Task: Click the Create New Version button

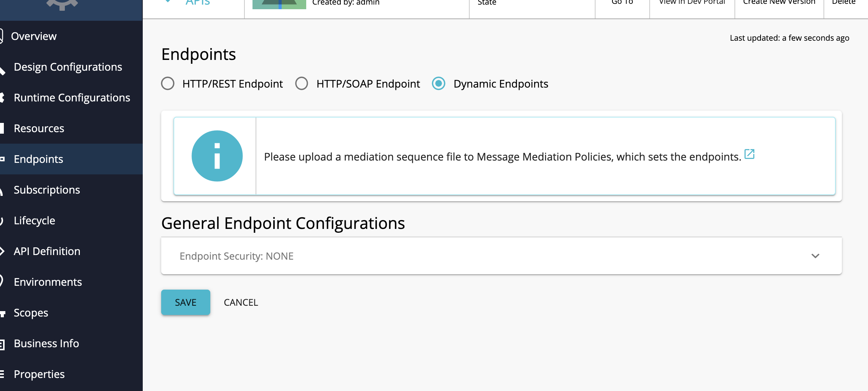Action: tap(779, 2)
